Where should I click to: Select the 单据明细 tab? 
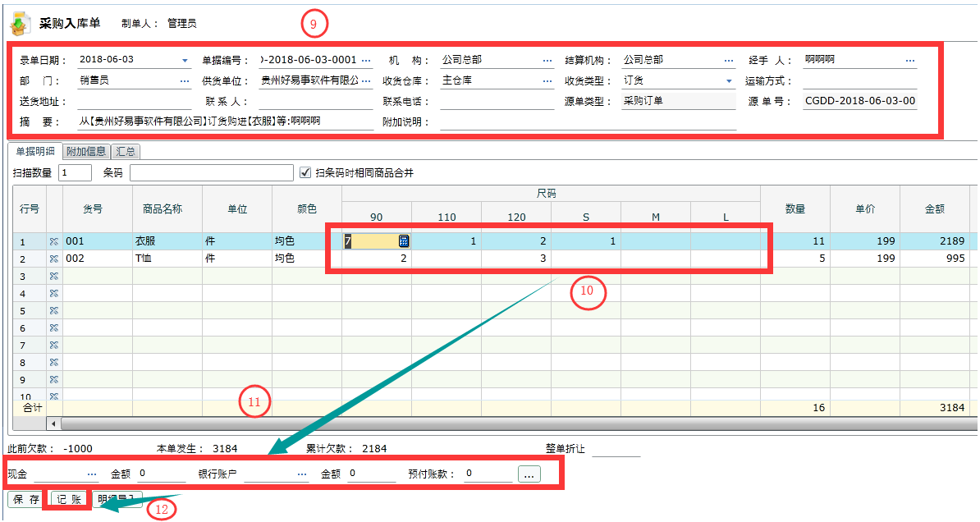coord(34,151)
